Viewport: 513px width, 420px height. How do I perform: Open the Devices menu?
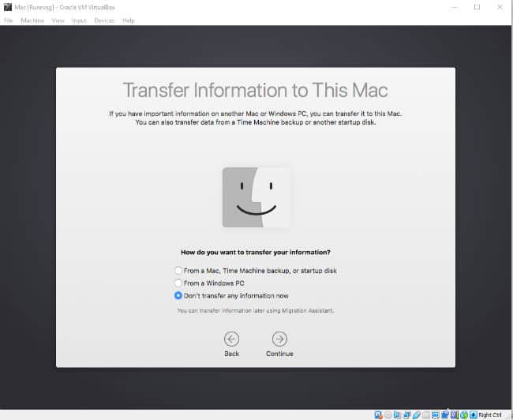[x=104, y=21]
